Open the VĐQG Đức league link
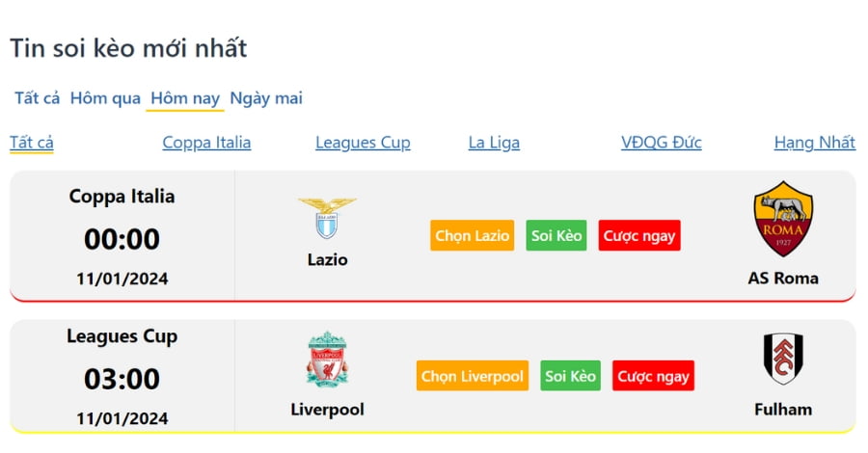Image resolution: width=868 pixels, height=453 pixels. (661, 143)
